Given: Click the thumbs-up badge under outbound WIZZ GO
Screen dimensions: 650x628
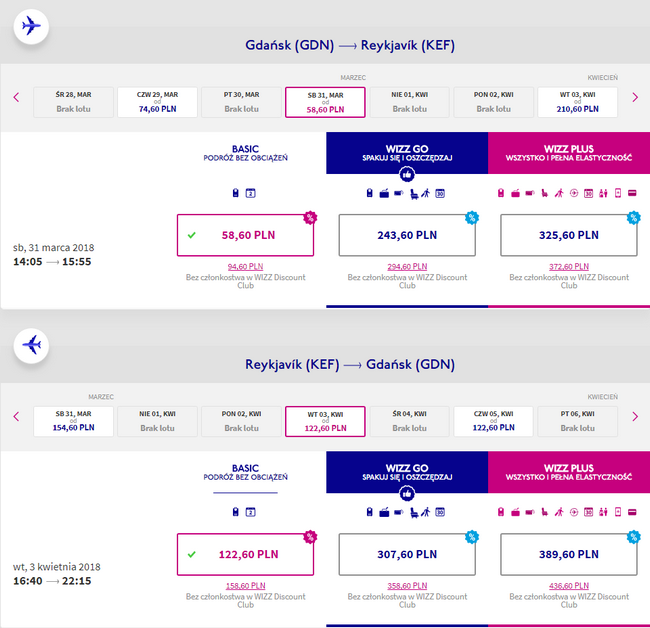Looking at the screenshot, I should pyautogui.click(x=407, y=175).
